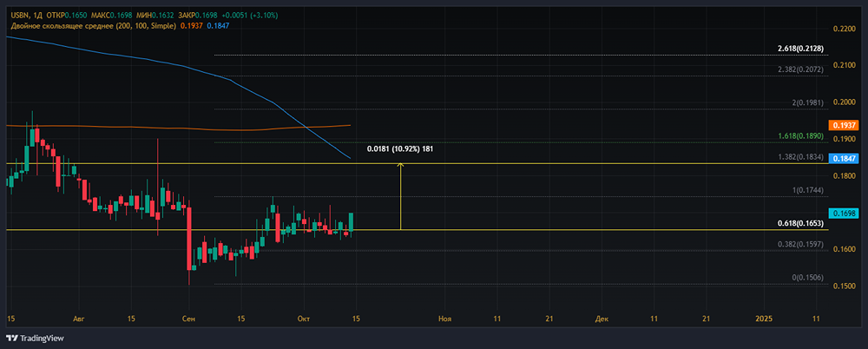Click the measurement label '0.0181 (10.92%) 181'
Viewport: 868px width, 349px height.
point(399,149)
